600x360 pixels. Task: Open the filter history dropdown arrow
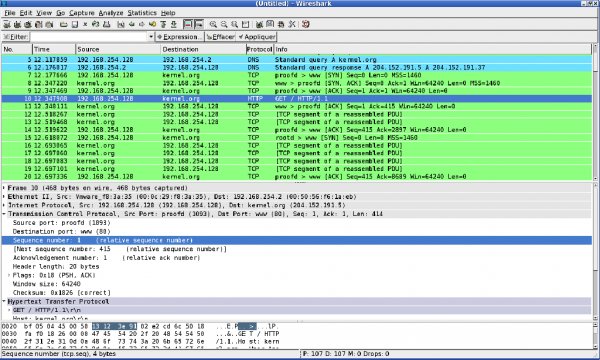(151, 37)
